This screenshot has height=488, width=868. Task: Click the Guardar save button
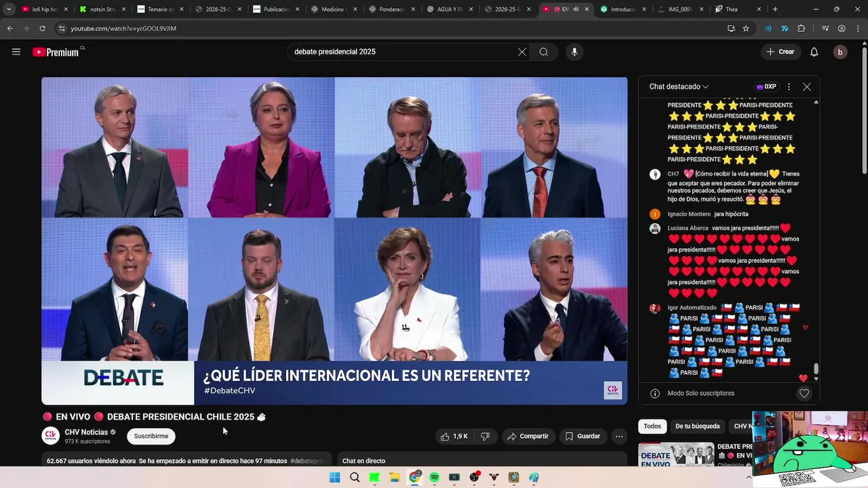click(583, 436)
